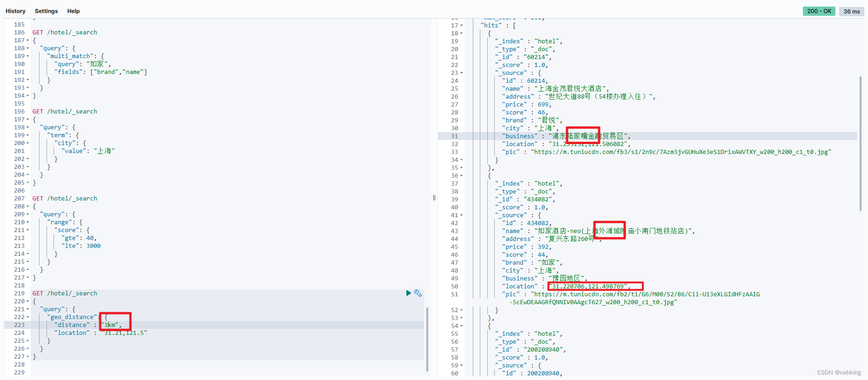This screenshot has height=380, width=868.
Task: Collapse the geo_distance block at line 222
Action: click(x=27, y=317)
